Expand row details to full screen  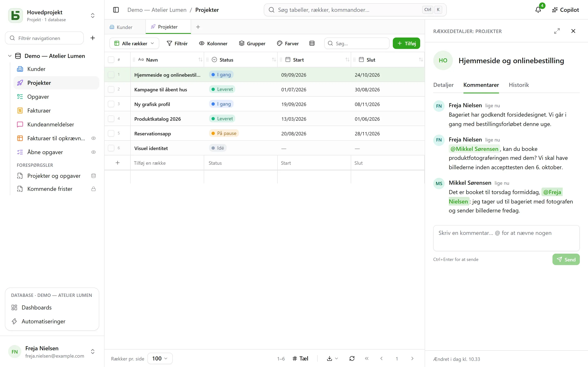pos(557,31)
